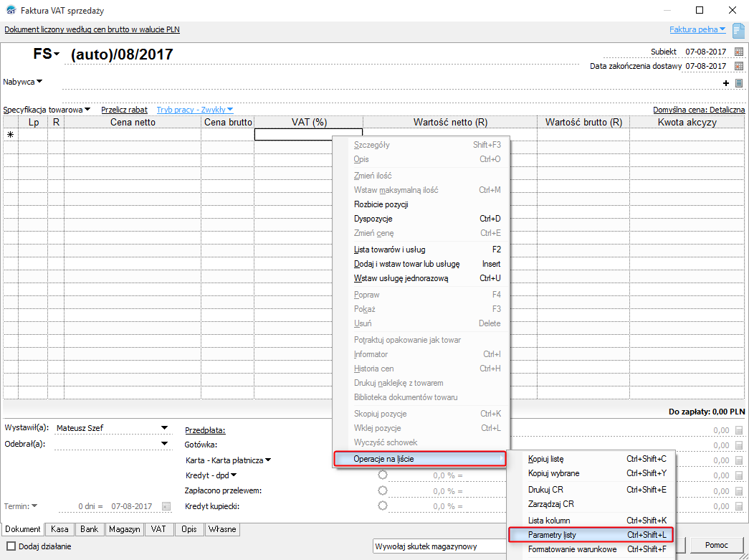This screenshot has width=749, height=560.
Task: Expand Wystawił(a) Mateusz Szef combo box
Action: click(164, 427)
